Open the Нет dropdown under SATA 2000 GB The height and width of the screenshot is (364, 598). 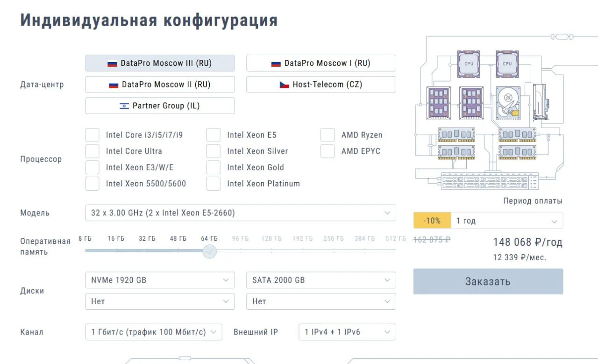point(321,301)
